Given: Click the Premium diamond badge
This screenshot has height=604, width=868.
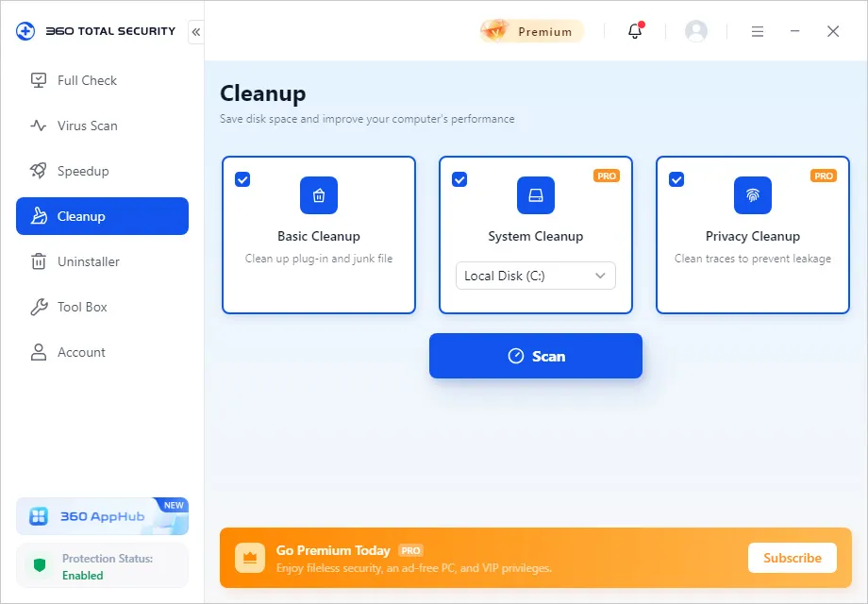Looking at the screenshot, I should [x=532, y=31].
